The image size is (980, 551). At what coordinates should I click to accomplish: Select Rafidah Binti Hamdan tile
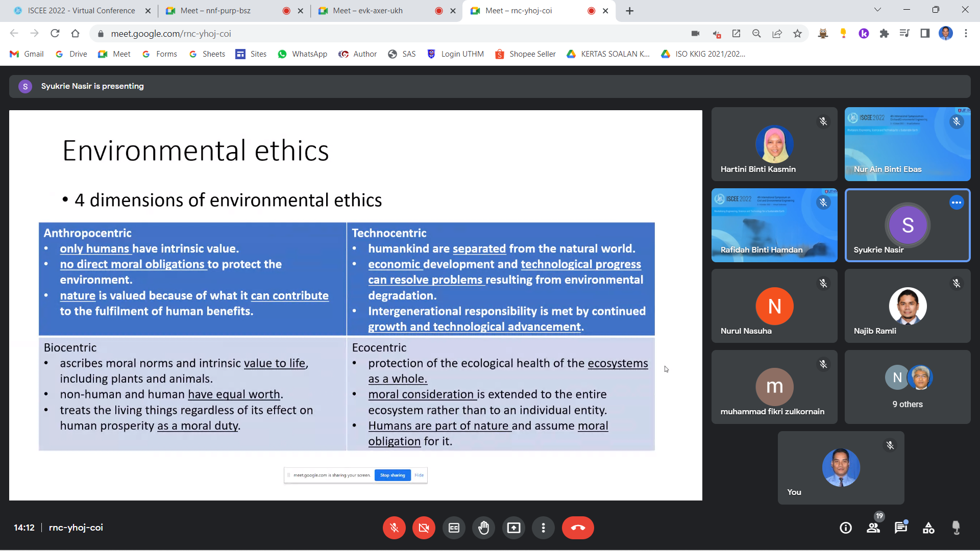click(x=774, y=225)
